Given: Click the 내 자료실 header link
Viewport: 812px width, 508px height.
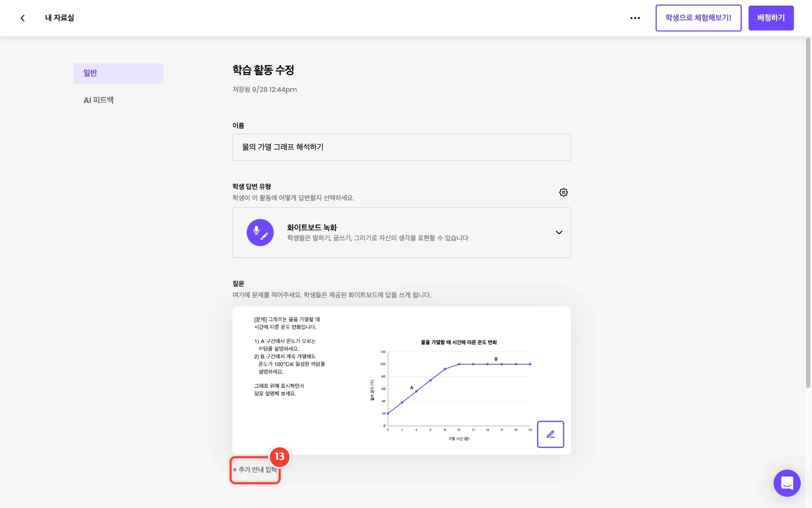Looking at the screenshot, I should 59,18.
